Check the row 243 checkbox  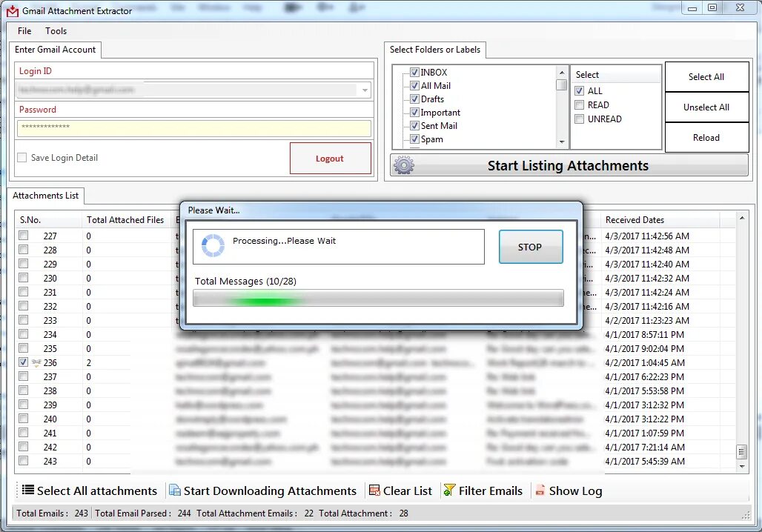(23, 461)
